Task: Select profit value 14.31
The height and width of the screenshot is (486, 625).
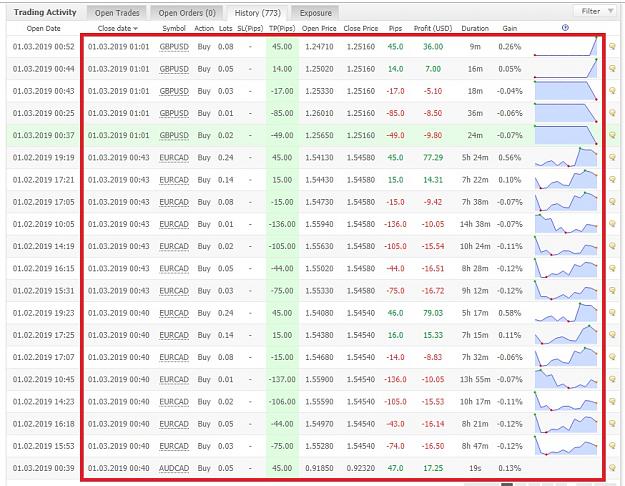Action: pyautogui.click(x=433, y=180)
